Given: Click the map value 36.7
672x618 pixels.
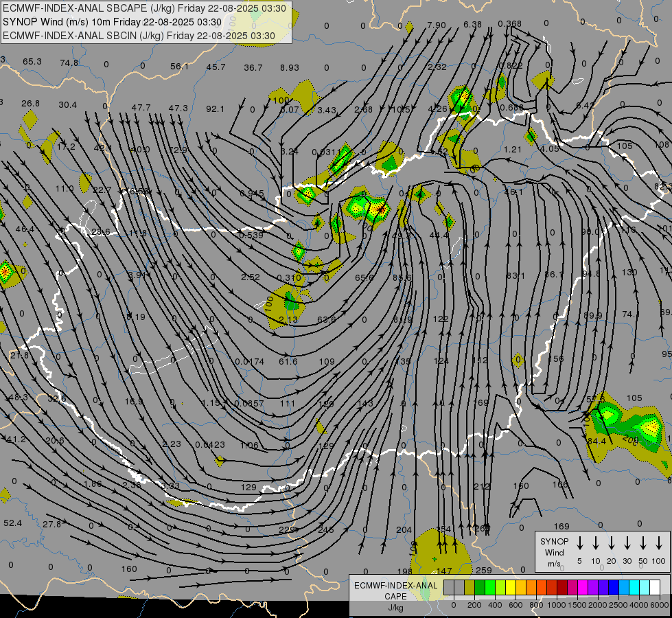Looking at the screenshot, I should click(253, 68).
